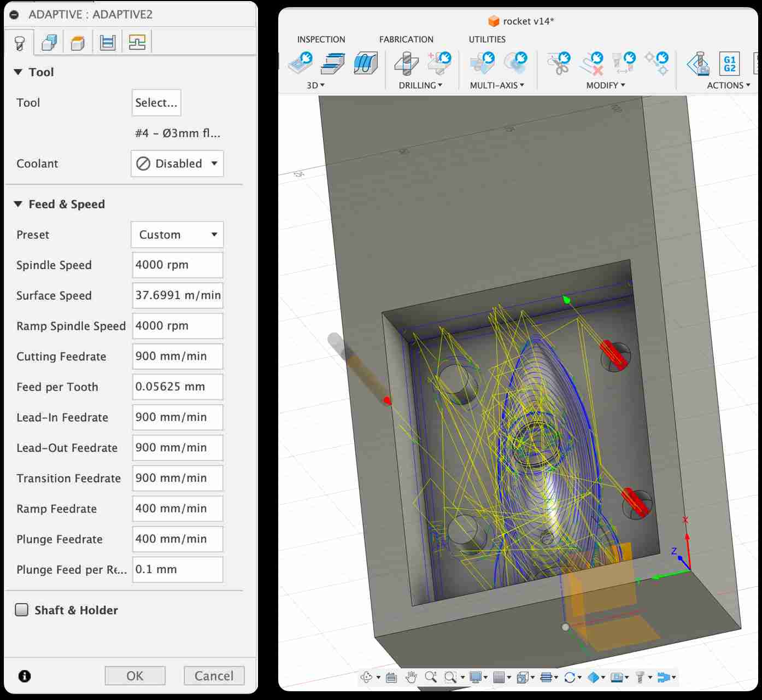Select the Drill operation icon
762x700 pixels.
pos(406,63)
